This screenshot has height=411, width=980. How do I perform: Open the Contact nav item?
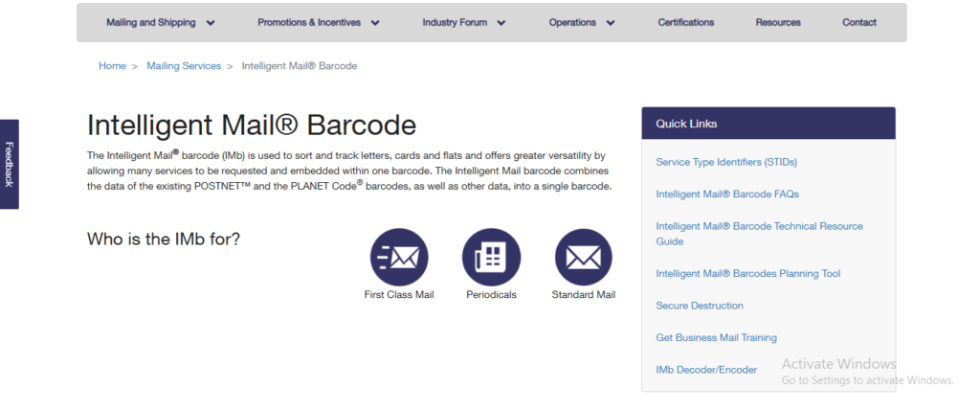[859, 23]
